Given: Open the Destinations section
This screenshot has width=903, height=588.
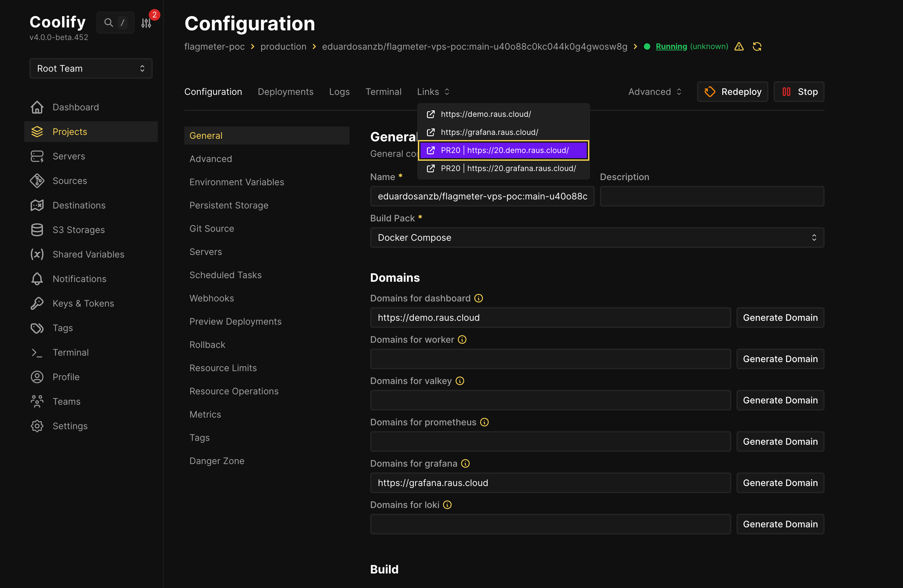Looking at the screenshot, I should 78,205.
